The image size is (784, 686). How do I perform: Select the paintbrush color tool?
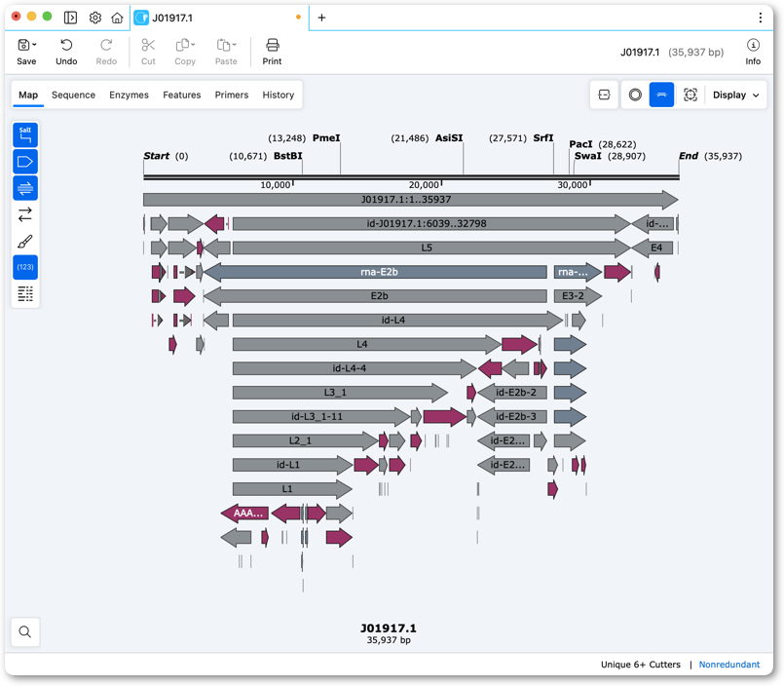[x=25, y=242]
